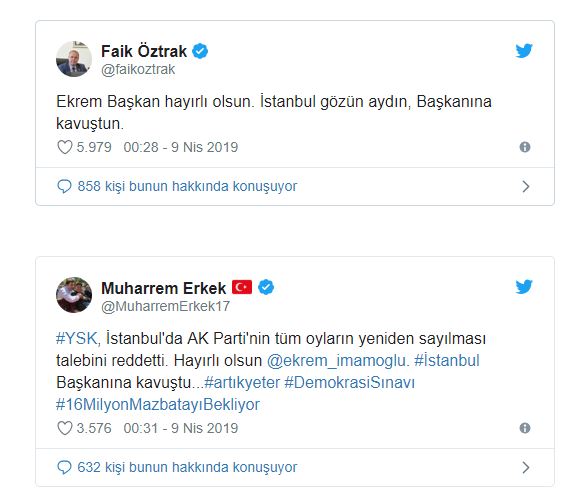Open the #DemokrasiSınavı hashtag link
This screenshot has height=499, width=570.
349,382
